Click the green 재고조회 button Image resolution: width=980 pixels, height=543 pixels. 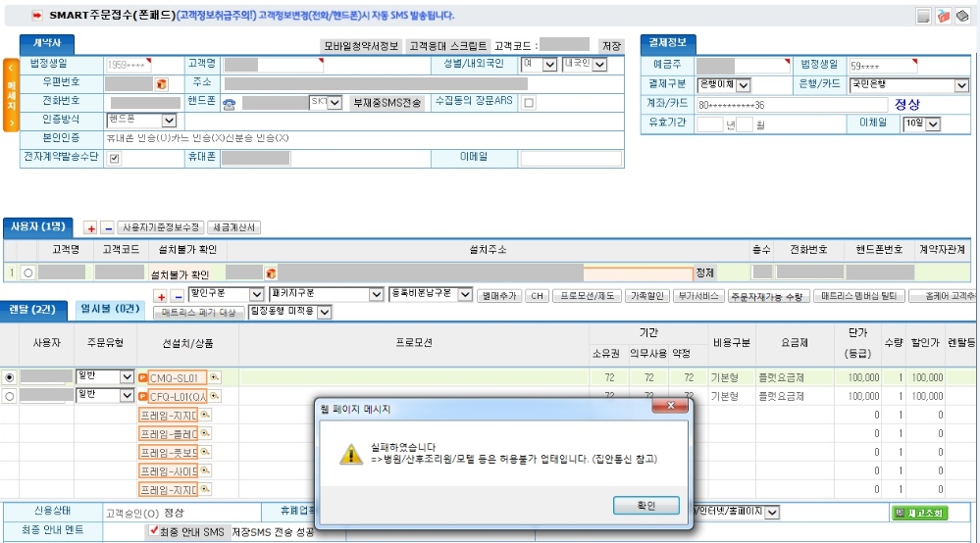920,513
